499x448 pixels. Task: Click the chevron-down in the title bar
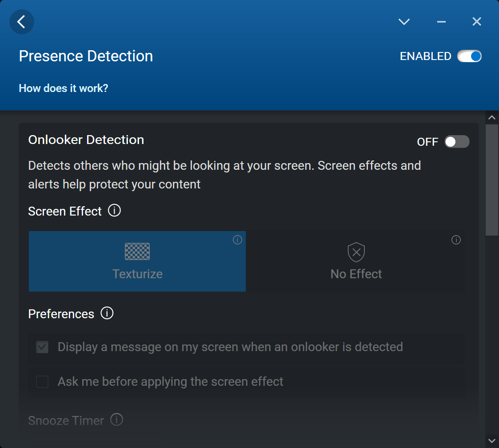point(404,22)
